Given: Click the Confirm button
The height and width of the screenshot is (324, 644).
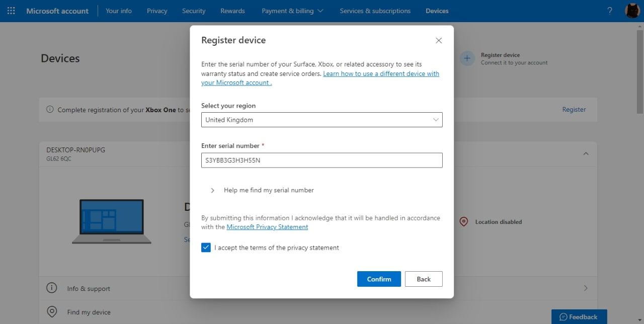Looking at the screenshot, I should [379, 279].
